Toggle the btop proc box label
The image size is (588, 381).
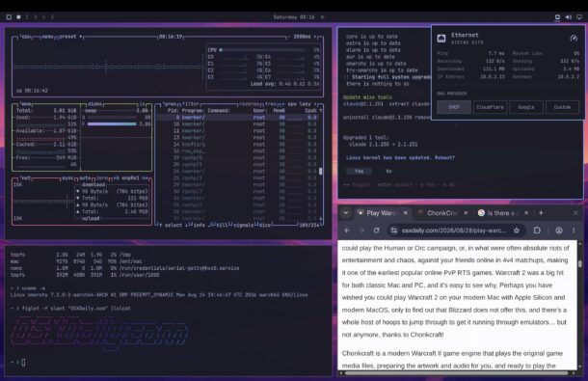coord(171,103)
